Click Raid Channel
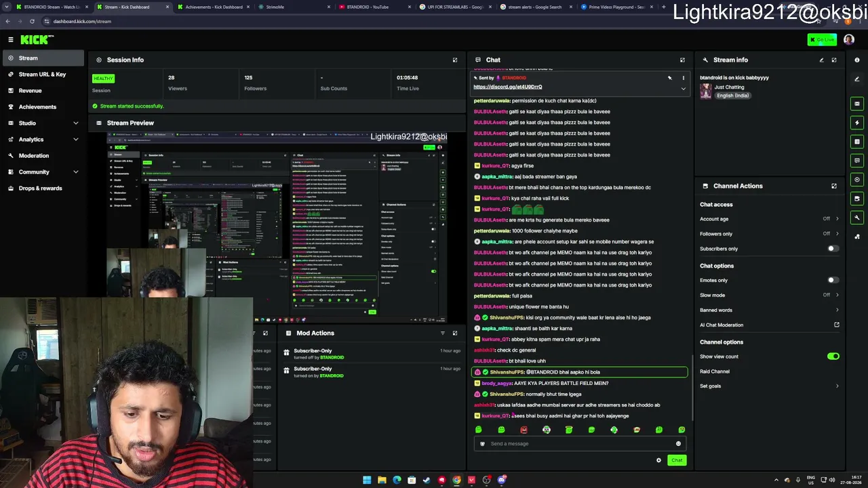Viewport: 868px width, 488px height. click(715, 371)
